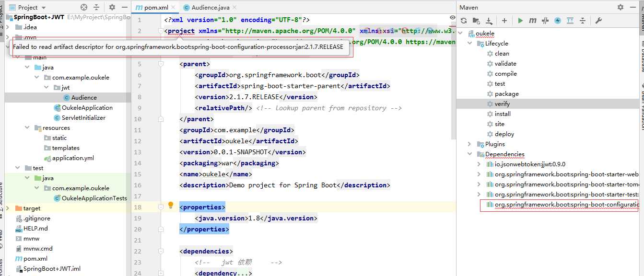The height and width of the screenshot is (276, 644).
Task: Click inspection eye icon in editor corner
Action: 452,17
